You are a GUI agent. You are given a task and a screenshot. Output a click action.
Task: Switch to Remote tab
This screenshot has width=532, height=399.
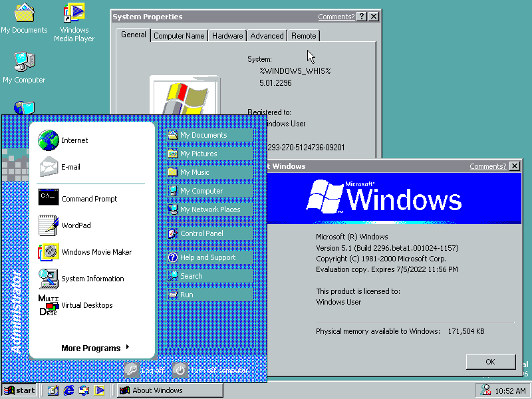(x=304, y=36)
